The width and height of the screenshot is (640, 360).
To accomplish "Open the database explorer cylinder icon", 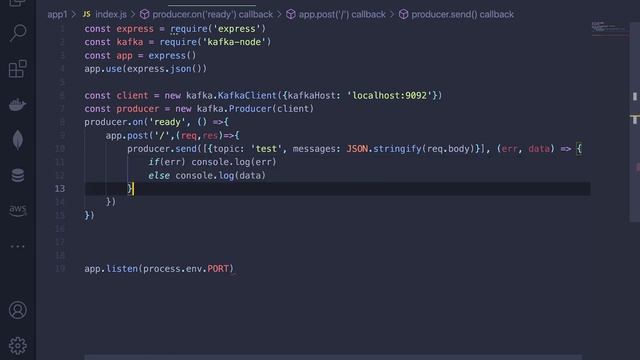I will (x=18, y=176).
